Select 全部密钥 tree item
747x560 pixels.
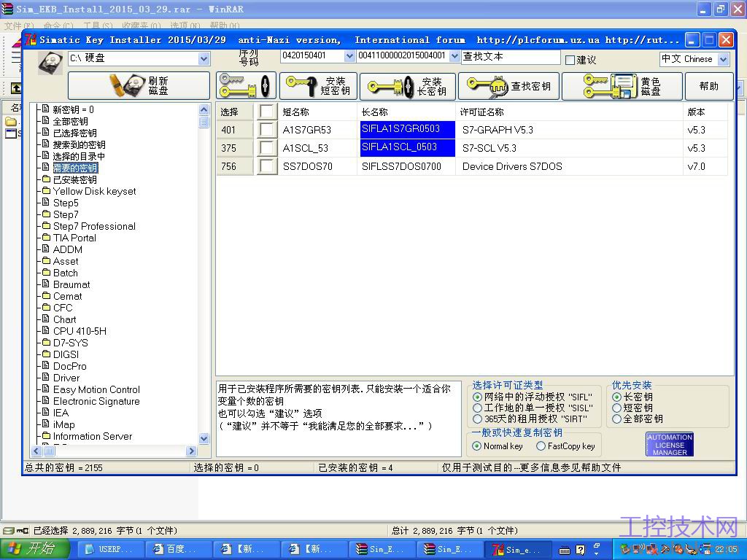[70, 122]
